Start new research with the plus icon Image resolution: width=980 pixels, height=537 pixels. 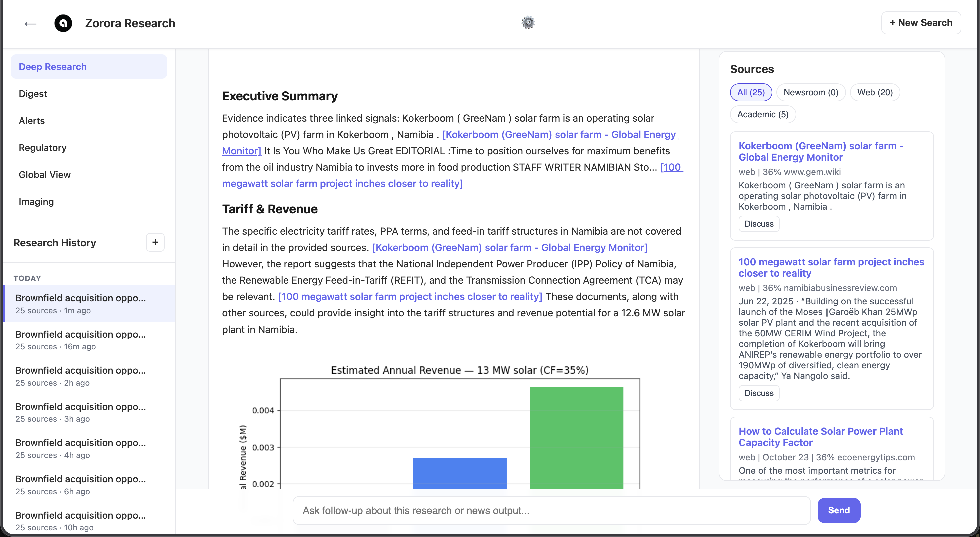point(155,242)
